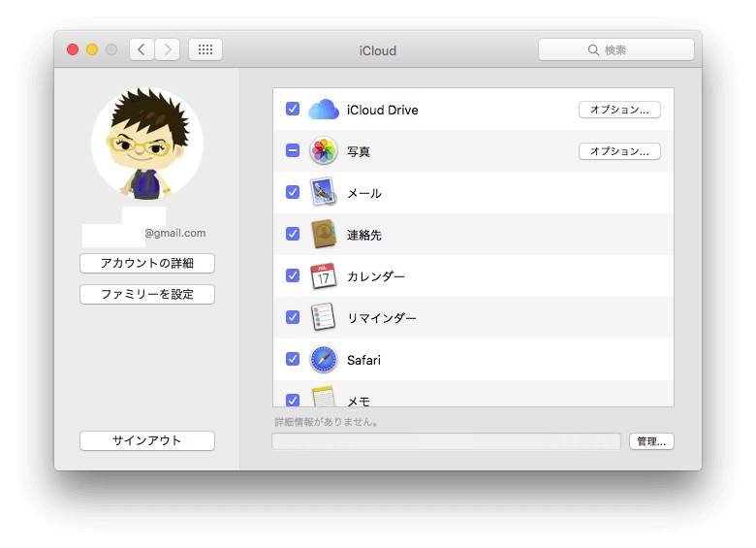Screen dimensions: 756x548
Task: Click the iCloud storage usage bar
Action: 446,441
